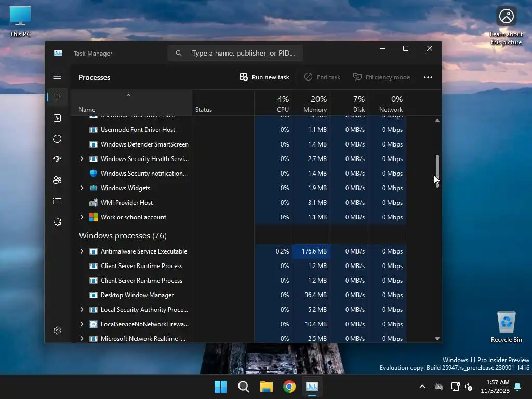
Task: Click the Efficiency mode button
Action: [382, 77]
